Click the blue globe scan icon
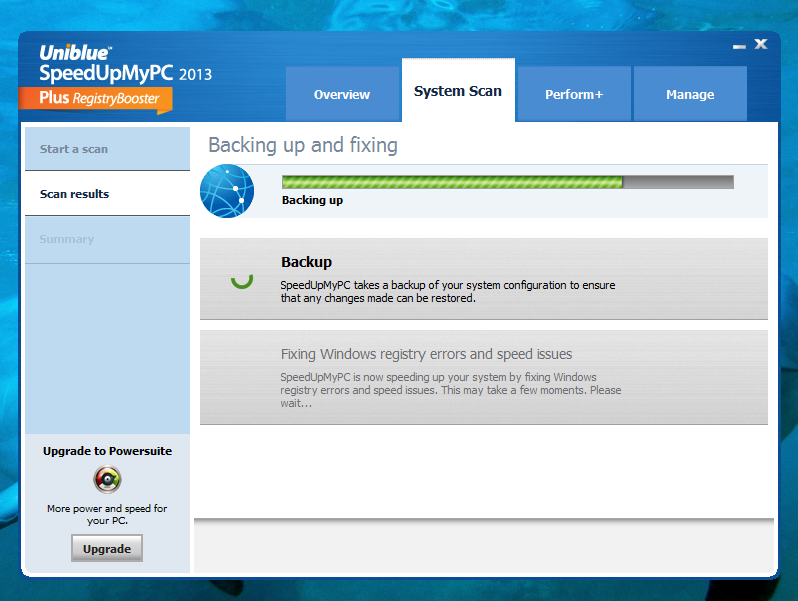 click(226, 190)
